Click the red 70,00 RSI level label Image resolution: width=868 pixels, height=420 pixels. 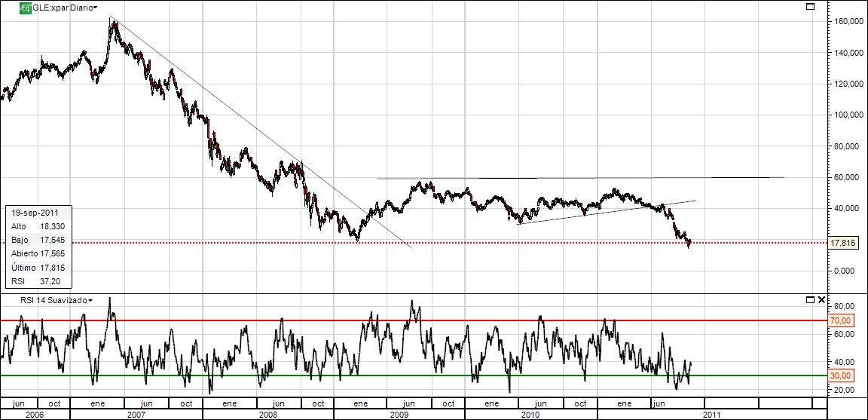coord(840,320)
